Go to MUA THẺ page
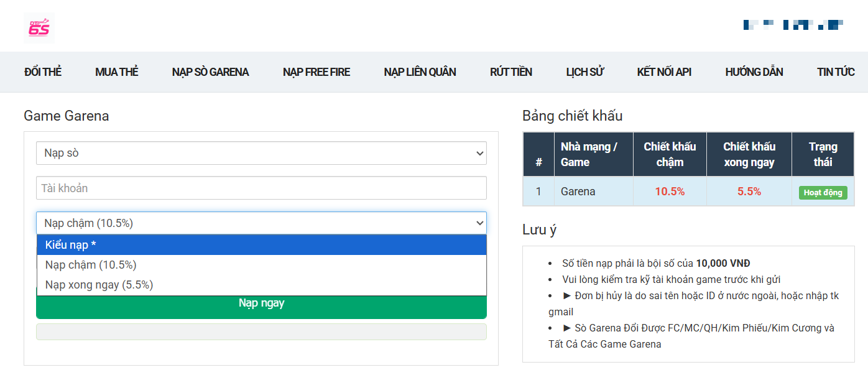The height and width of the screenshot is (375, 868). (x=117, y=72)
